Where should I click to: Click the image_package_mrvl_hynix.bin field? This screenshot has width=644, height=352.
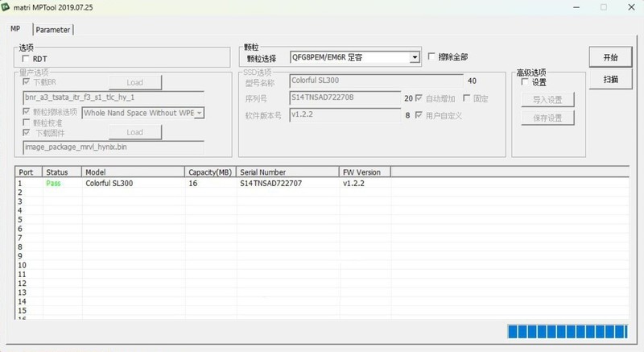[114, 147]
